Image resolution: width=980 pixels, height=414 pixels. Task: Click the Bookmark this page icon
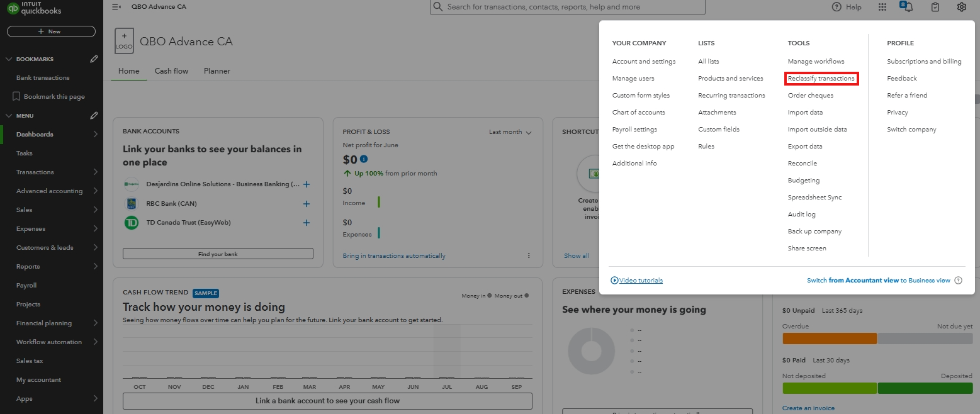17,97
